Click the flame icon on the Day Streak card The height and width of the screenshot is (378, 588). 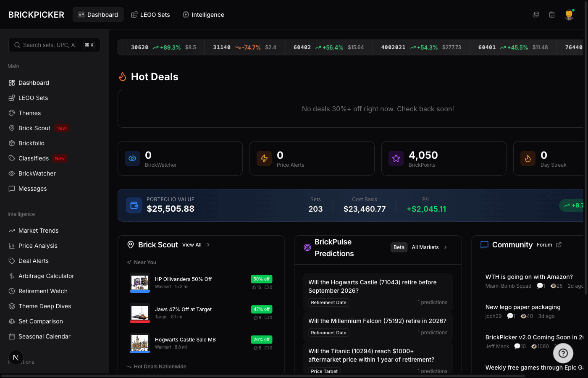point(528,158)
